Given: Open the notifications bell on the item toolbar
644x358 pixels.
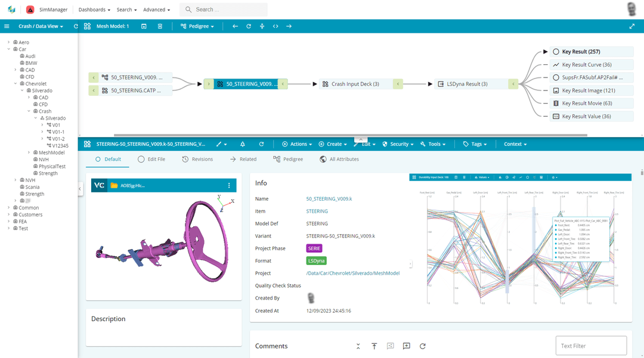Looking at the screenshot, I should coord(242,144).
